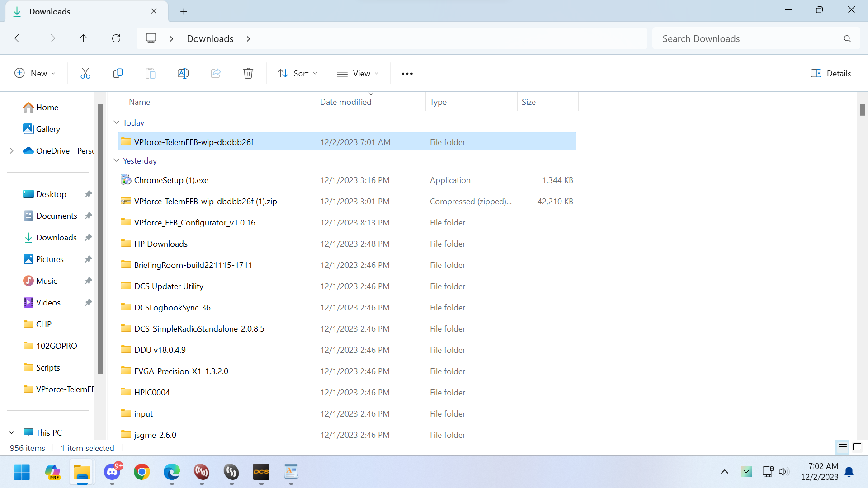Viewport: 868px width, 488px height.
Task: Open the Documents quick access link
Action: point(57,216)
